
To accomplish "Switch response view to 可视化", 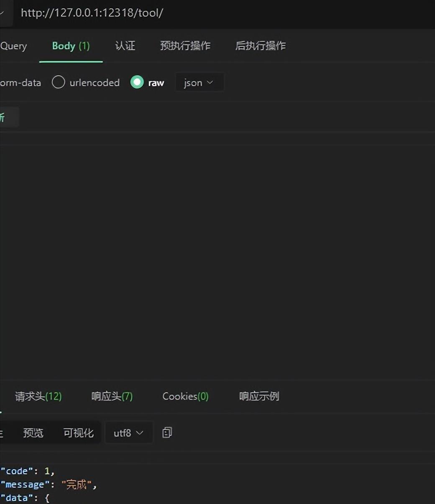I will (x=78, y=433).
